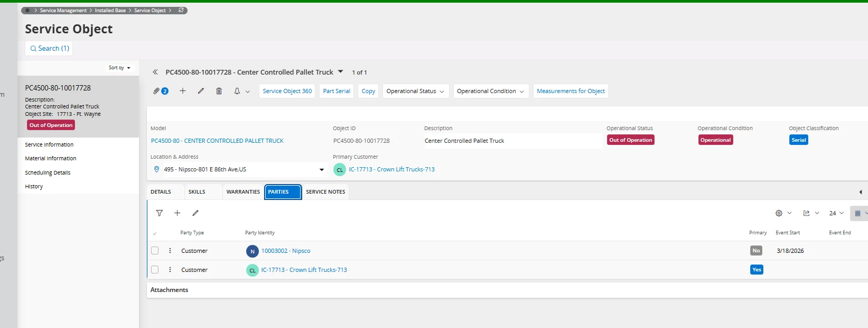Open the Service Notes tab
This screenshot has height=328, width=868.
pos(325,192)
